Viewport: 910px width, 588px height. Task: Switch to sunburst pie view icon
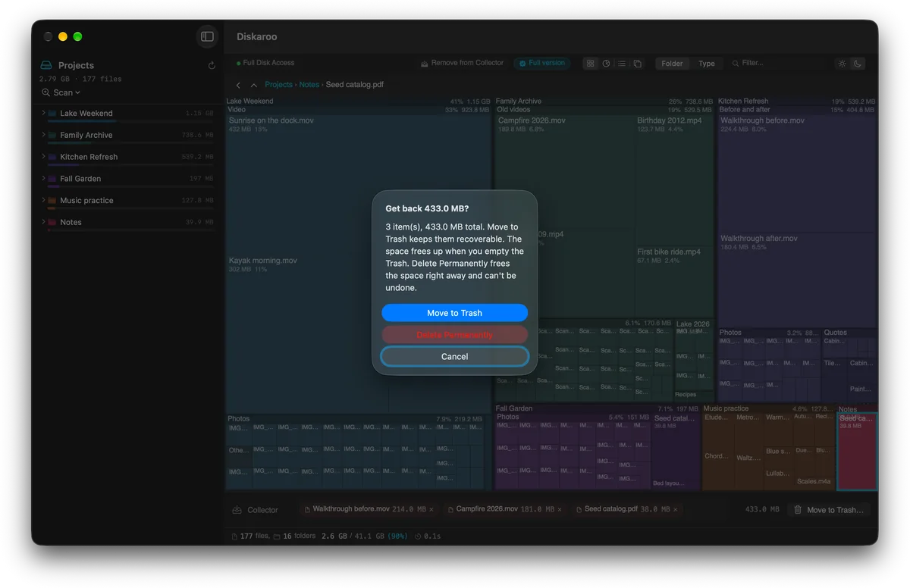[x=606, y=64]
